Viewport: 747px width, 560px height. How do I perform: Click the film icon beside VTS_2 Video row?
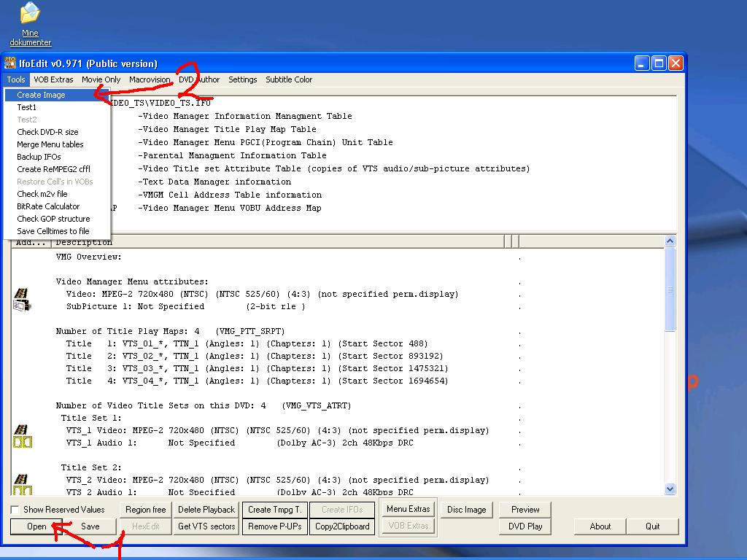click(20, 479)
